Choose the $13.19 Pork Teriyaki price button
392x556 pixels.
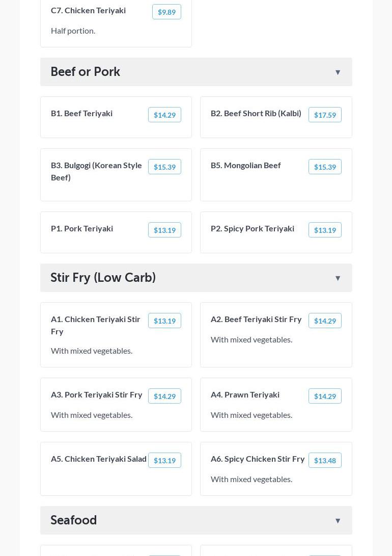[164, 230]
